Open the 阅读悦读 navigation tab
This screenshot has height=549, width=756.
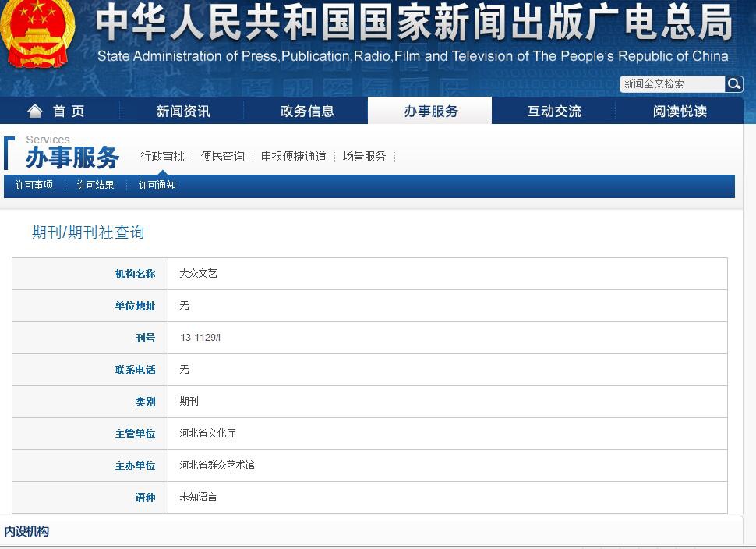click(x=680, y=111)
